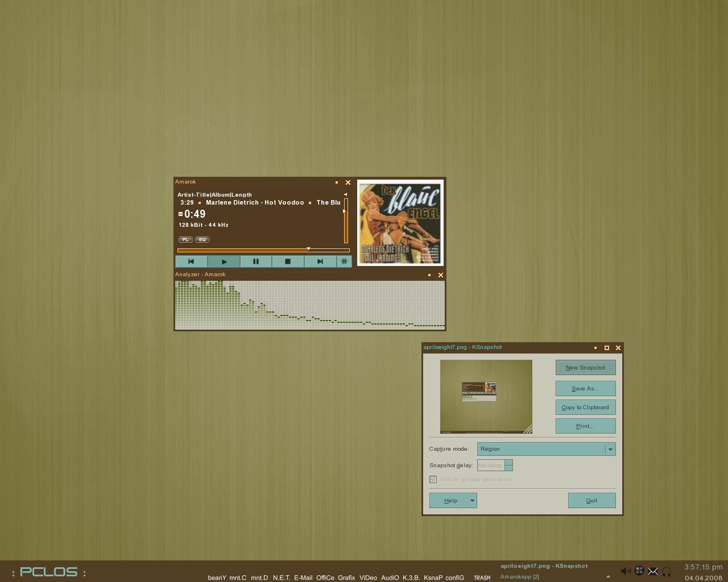Adjust the vertical volume slider in Amarok
The width and height of the screenshot is (728, 582).
pyautogui.click(x=346, y=221)
